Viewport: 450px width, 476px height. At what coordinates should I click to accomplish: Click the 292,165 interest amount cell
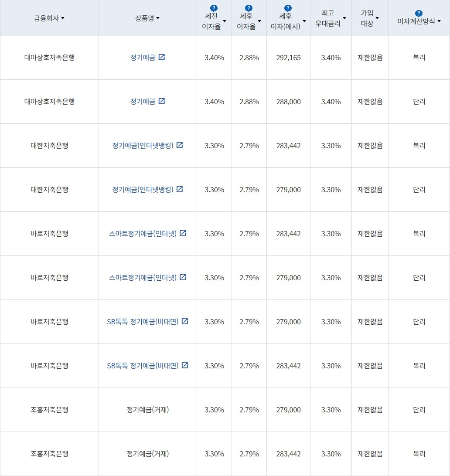coord(288,57)
